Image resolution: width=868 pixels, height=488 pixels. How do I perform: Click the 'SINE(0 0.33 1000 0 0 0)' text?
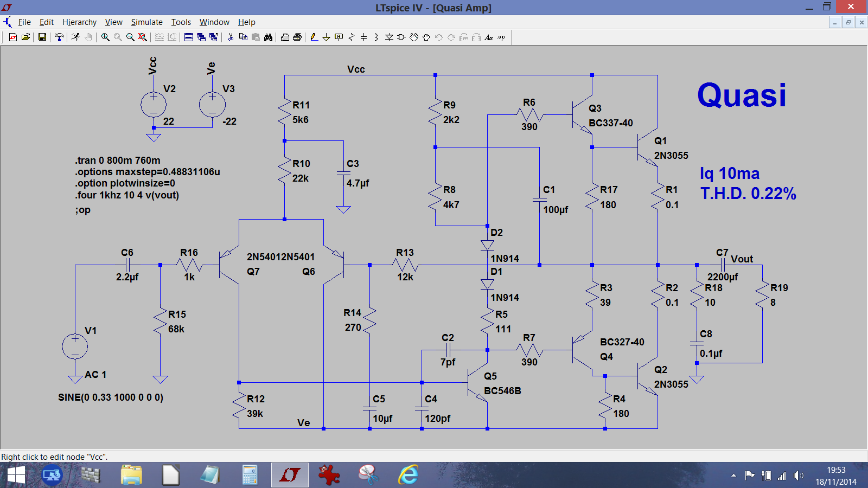point(111,397)
